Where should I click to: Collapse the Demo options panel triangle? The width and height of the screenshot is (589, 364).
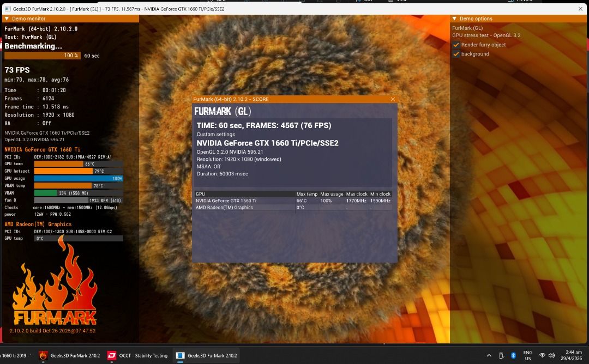click(x=454, y=19)
